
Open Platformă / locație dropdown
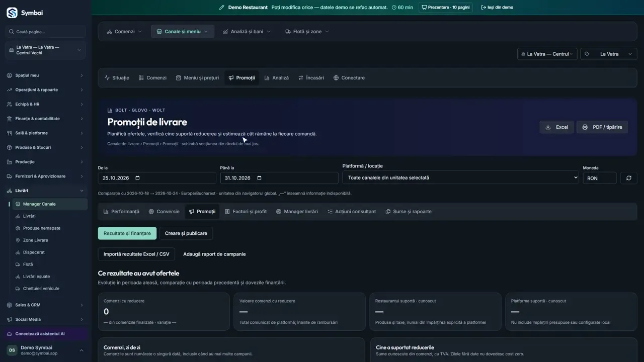pyautogui.click(x=461, y=177)
